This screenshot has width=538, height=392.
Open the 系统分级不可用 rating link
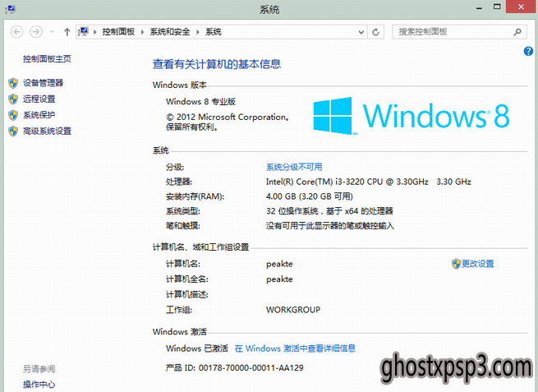click(x=294, y=167)
